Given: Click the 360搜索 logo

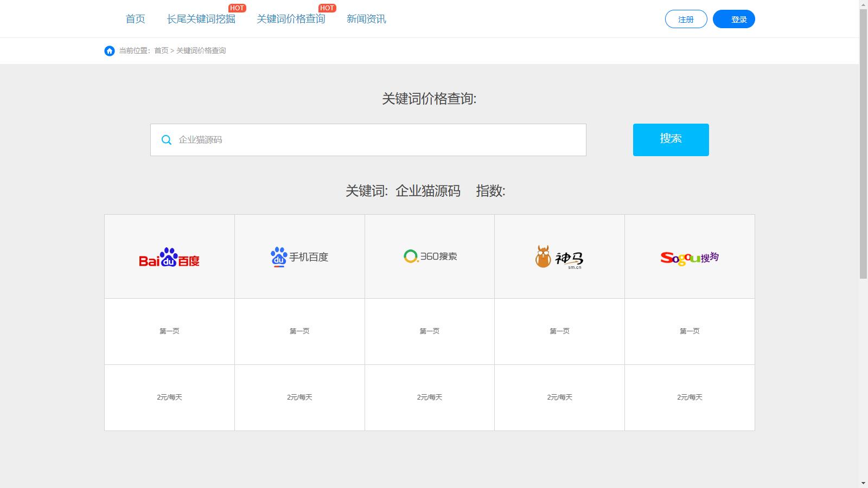Looking at the screenshot, I should (430, 256).
